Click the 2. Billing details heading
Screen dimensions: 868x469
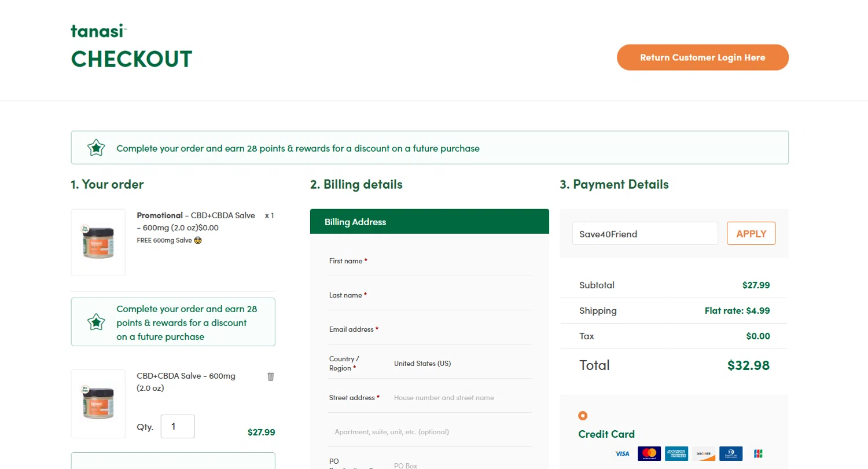[x=356, y=185]
